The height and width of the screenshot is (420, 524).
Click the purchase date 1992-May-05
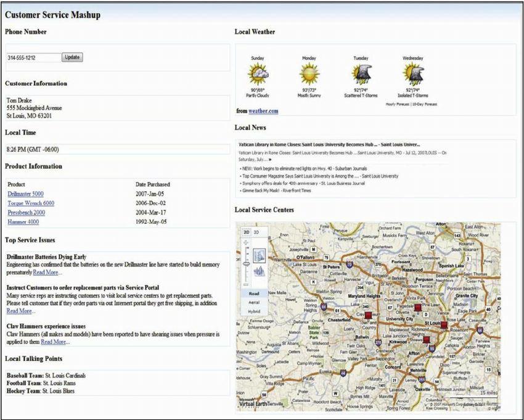tap(150, 222)
